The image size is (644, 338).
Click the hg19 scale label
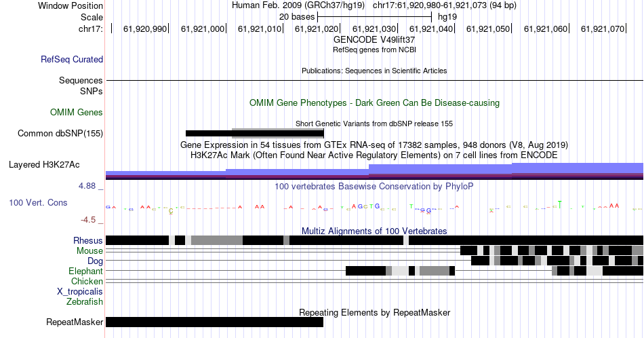447,17
